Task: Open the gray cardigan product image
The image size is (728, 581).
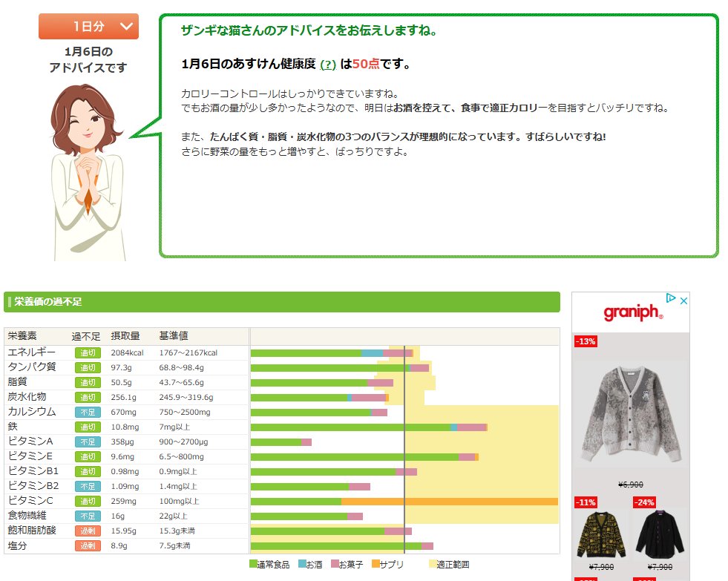Action: click(x=632, y=414)
